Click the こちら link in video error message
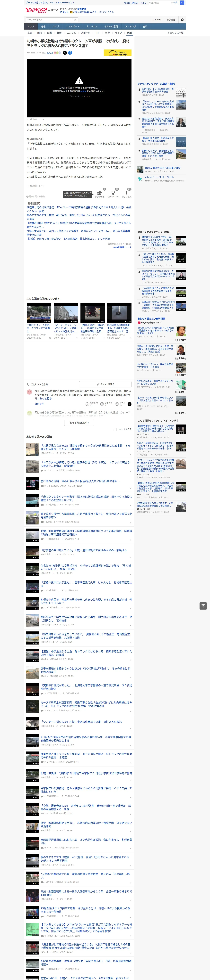The width and height of the screenshot is (210, 980). [83, 91]
